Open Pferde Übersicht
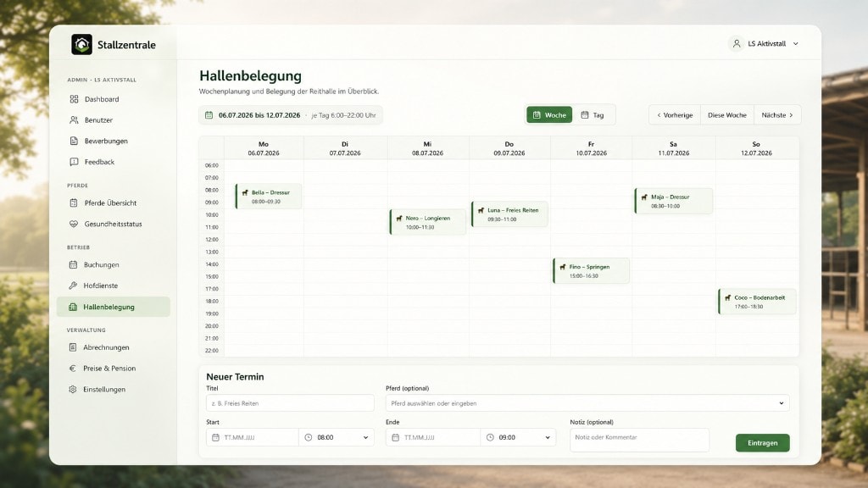Screen dimensions: 868x488 tap(114, 203)
